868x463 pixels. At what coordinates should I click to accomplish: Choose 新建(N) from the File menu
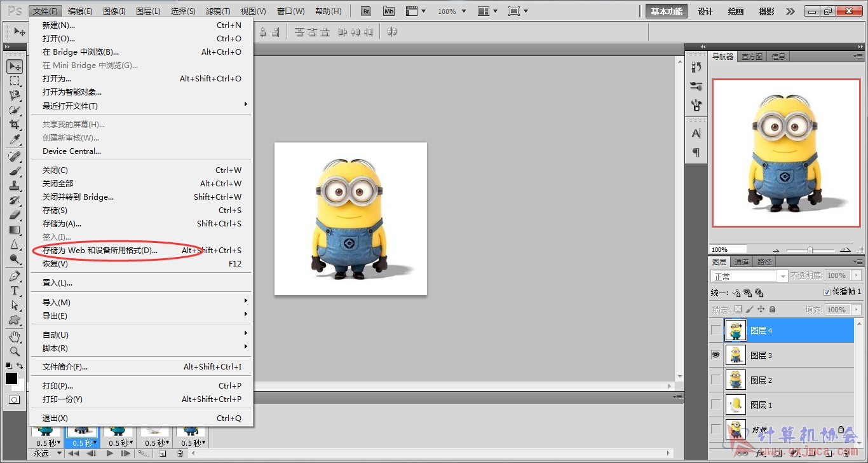[142, 25]
